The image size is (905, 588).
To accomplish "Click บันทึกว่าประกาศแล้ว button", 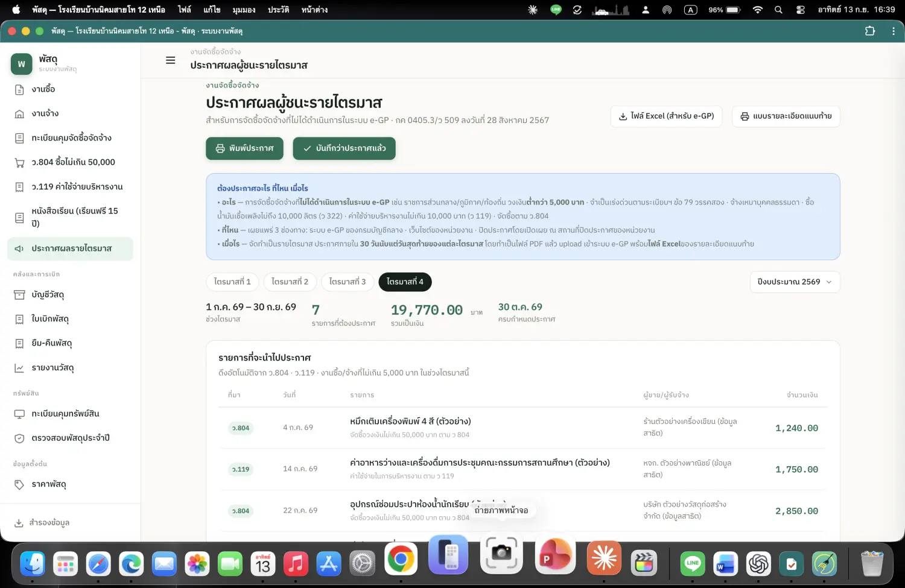I will (x=345, y=148).
